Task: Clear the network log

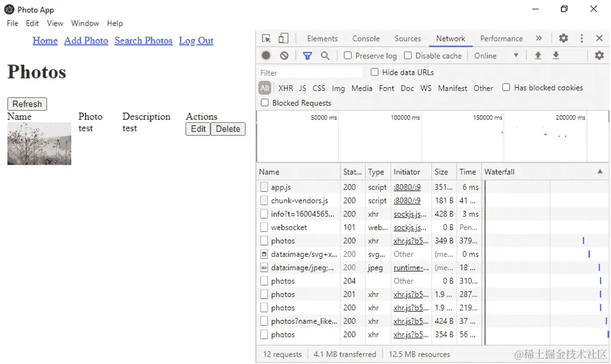Action: coord(284,56)
